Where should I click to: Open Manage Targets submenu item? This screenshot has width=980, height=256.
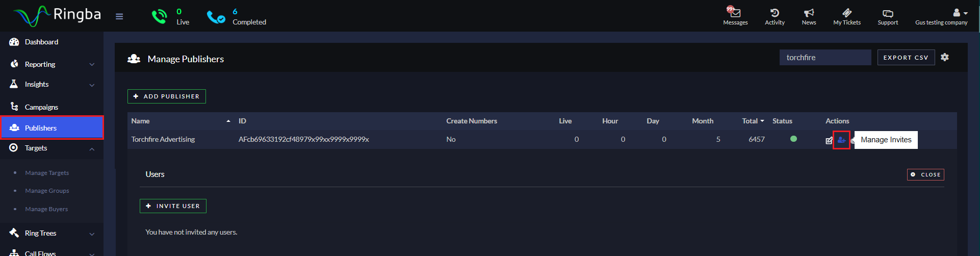point(47,173)
